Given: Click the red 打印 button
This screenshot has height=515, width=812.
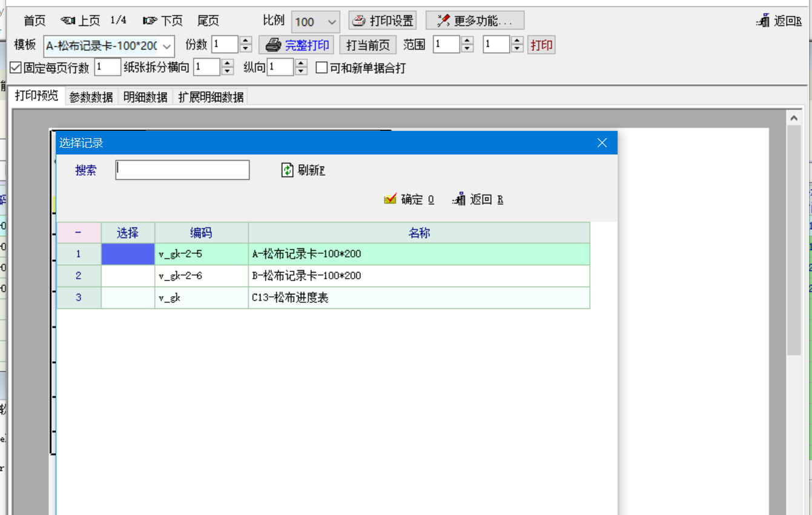Looking at the screenshot, I should pyautogui.click(x=541, y=45).
